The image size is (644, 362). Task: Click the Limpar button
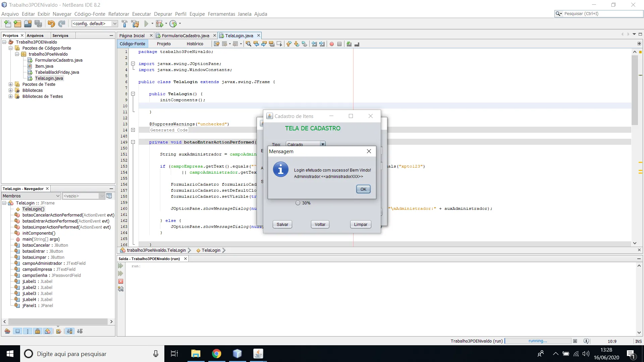coord(361,224)
